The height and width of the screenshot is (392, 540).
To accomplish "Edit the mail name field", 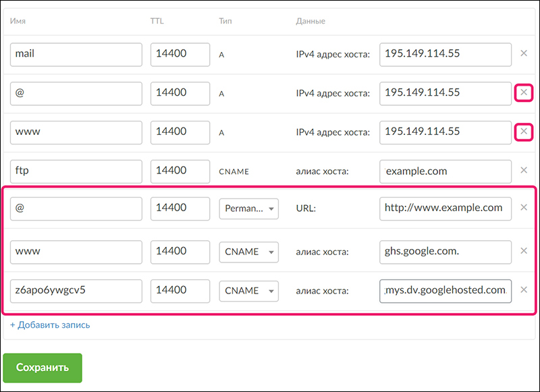I will point(76,55).
